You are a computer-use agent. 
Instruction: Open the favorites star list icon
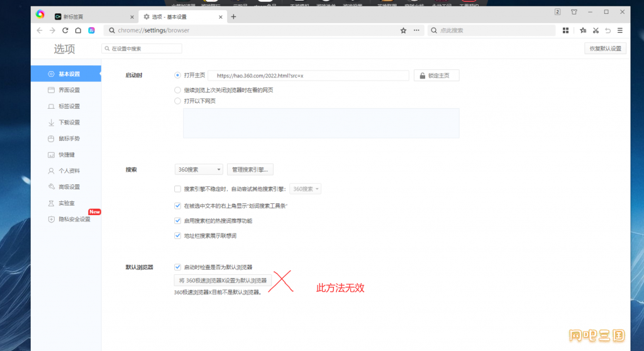click(x=583, y=30)
